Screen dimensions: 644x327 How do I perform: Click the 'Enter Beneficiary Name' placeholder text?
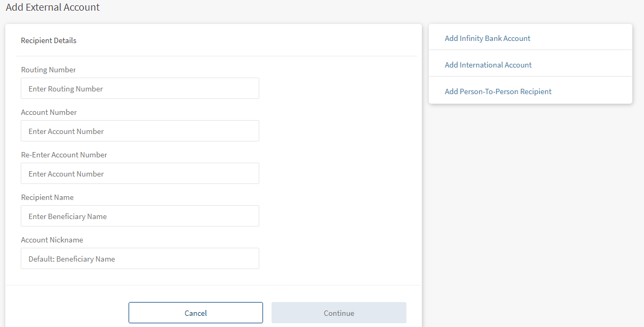67,216
